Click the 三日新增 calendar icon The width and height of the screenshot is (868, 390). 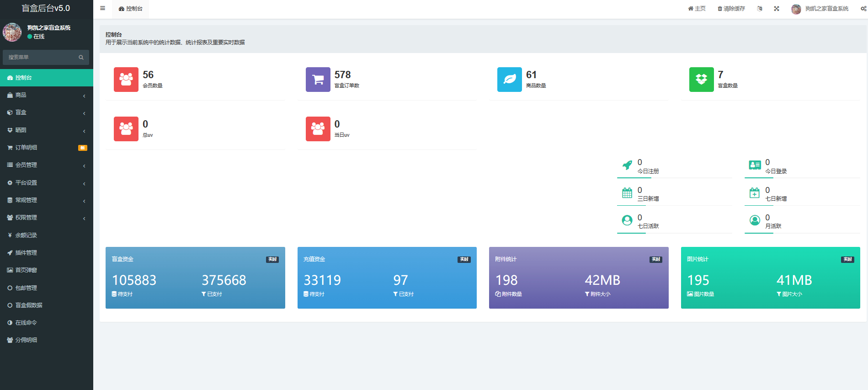tap(627, 193)
